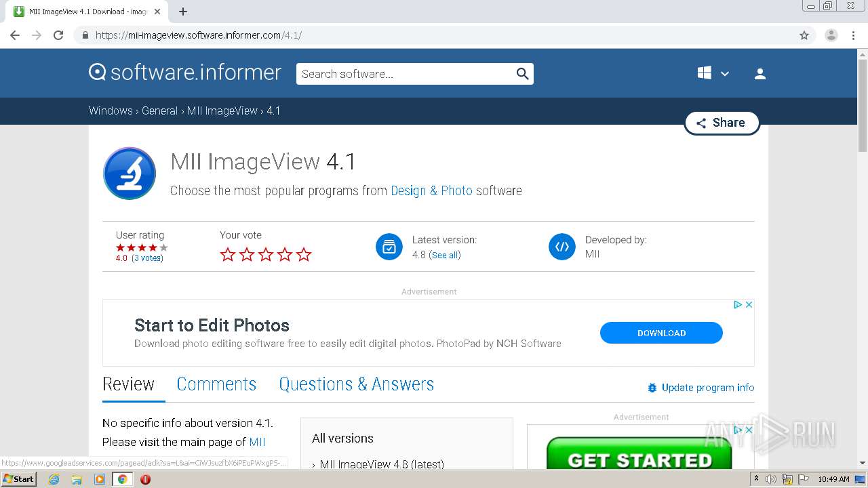The image size is (868, 488).
Task: Close the MII ImageView 4.1 Download tab
Action: [x=157, y=12]
